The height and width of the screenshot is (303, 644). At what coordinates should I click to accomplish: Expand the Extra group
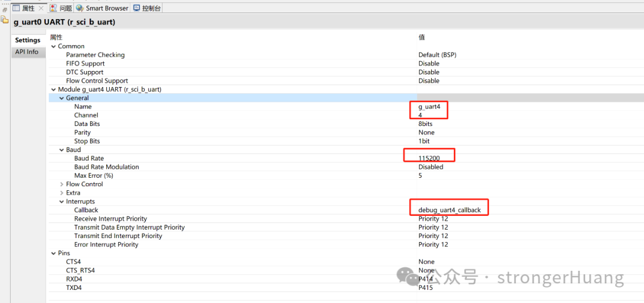coord(61,193)
